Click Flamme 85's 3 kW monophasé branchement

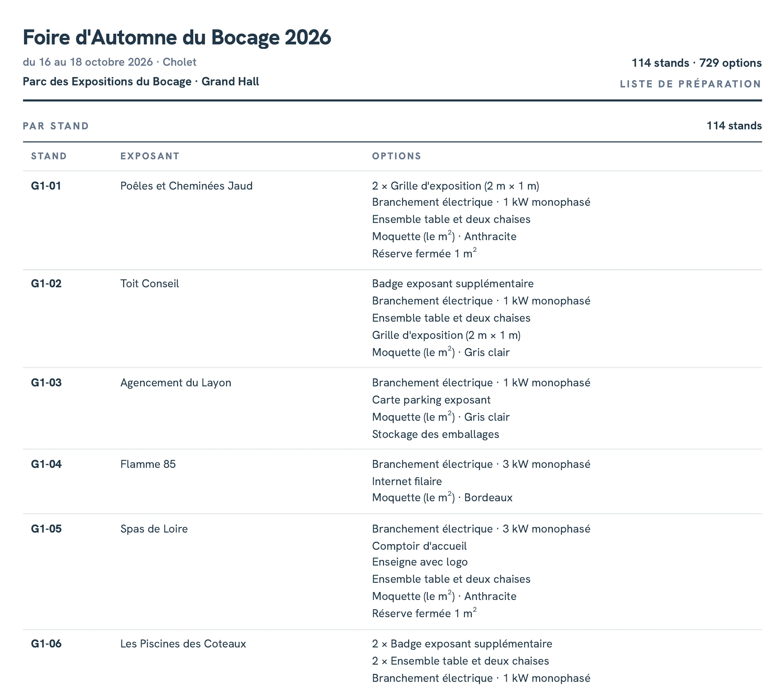[481, 464]
